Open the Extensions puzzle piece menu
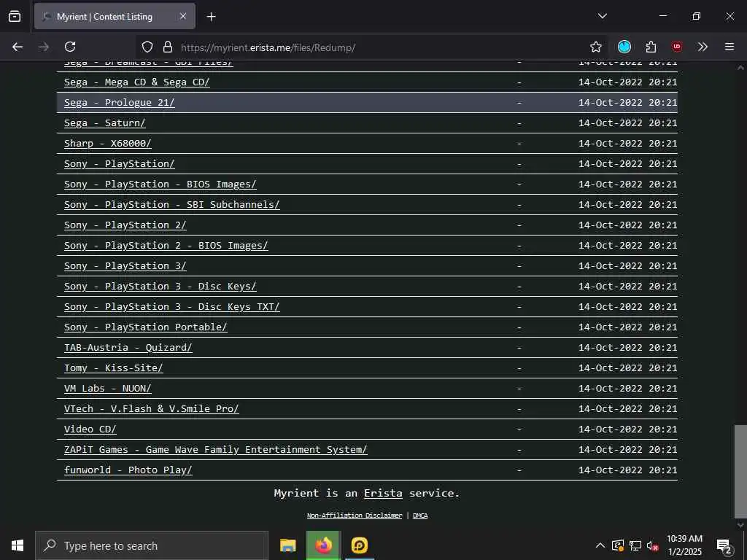 coord(651,47)
